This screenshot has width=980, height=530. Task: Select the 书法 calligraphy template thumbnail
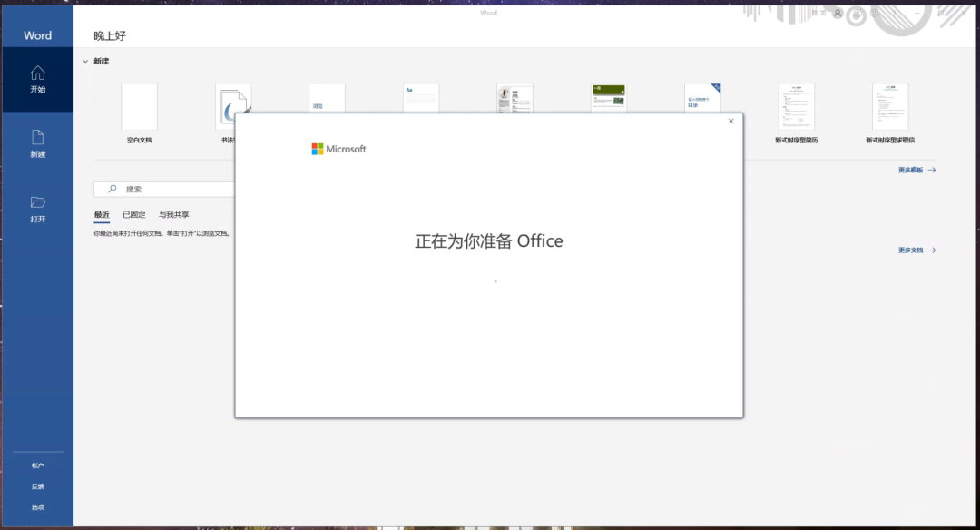(x=232, y=98)
